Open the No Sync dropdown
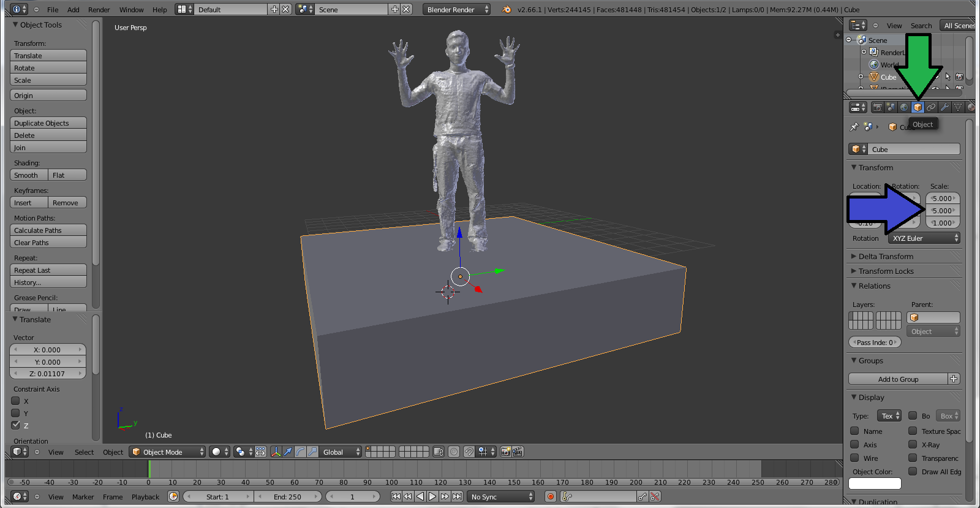Image resolution: width=980 pixels, height=508 pixels. 501,496
